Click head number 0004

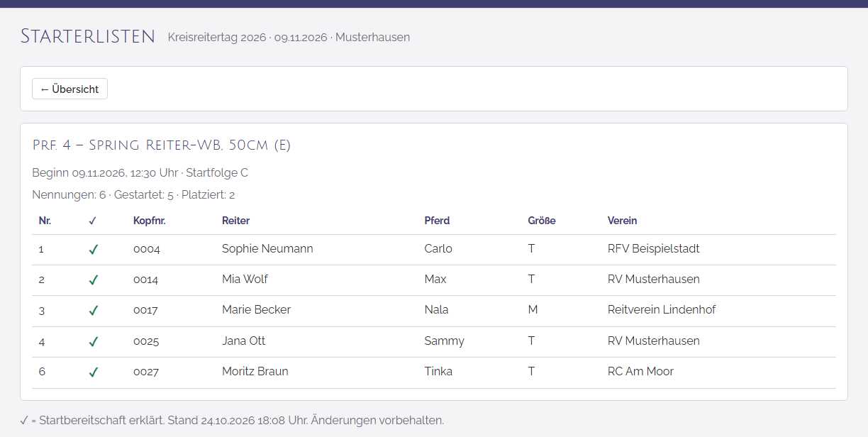[147, 249]
